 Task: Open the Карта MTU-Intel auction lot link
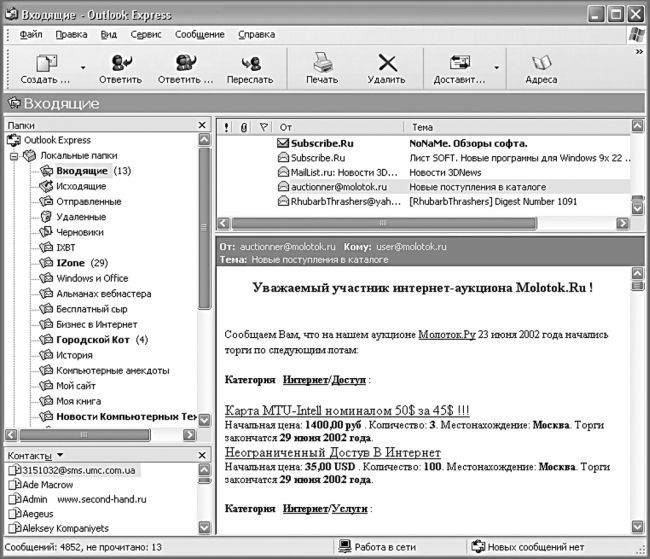(347, 410)
